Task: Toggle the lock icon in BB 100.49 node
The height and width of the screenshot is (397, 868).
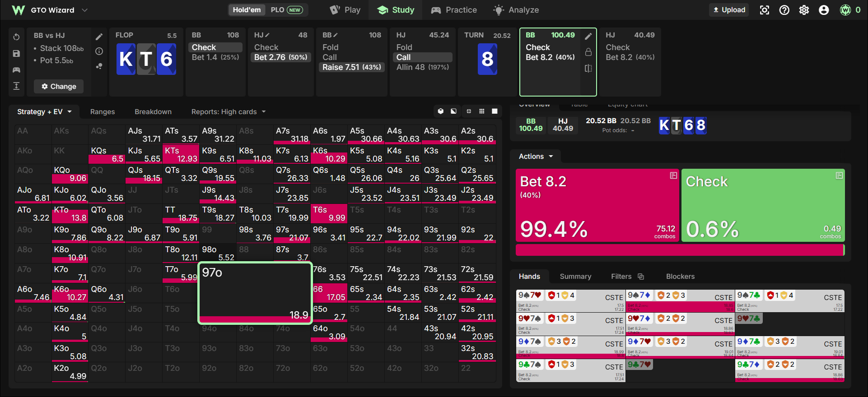Action: pos(588,52)
